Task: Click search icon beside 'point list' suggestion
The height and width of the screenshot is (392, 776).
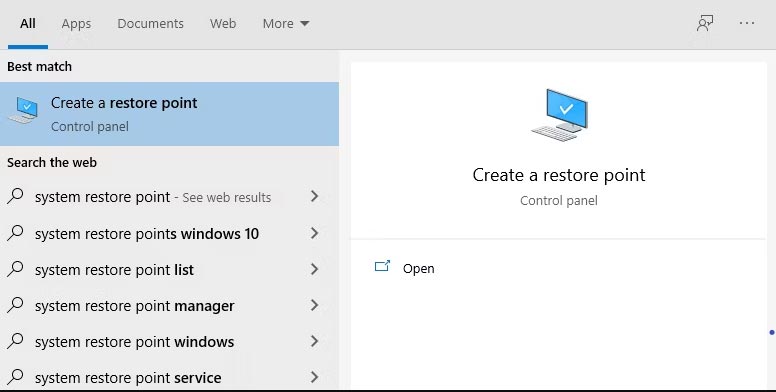Action: (x=15, y=268)
